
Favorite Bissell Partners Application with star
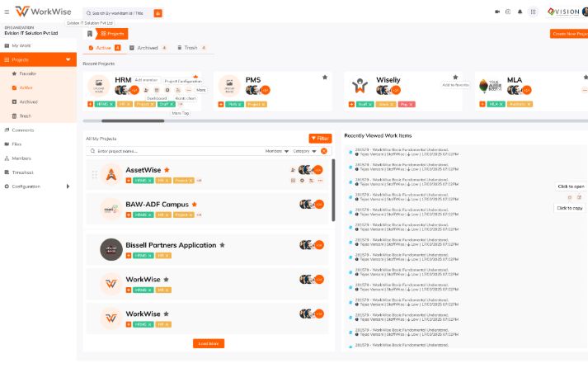click(222, 245)
